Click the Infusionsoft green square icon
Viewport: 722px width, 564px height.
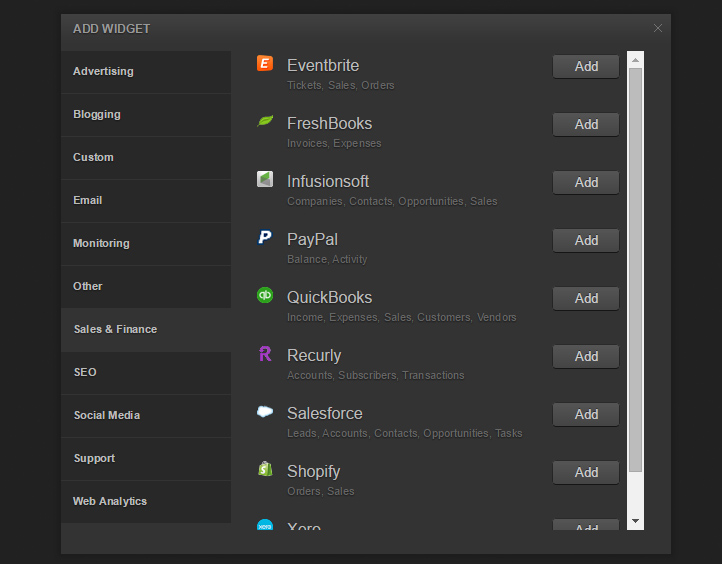pos(265,179)
